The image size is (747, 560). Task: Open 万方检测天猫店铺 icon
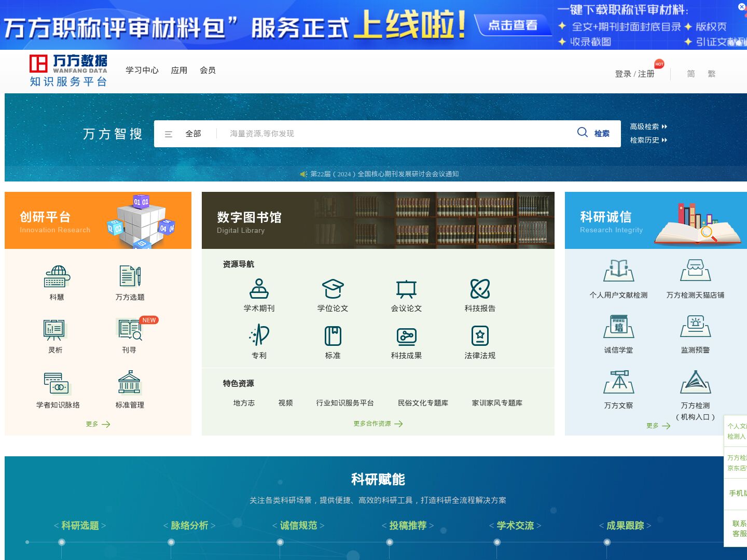coord(695,271)
